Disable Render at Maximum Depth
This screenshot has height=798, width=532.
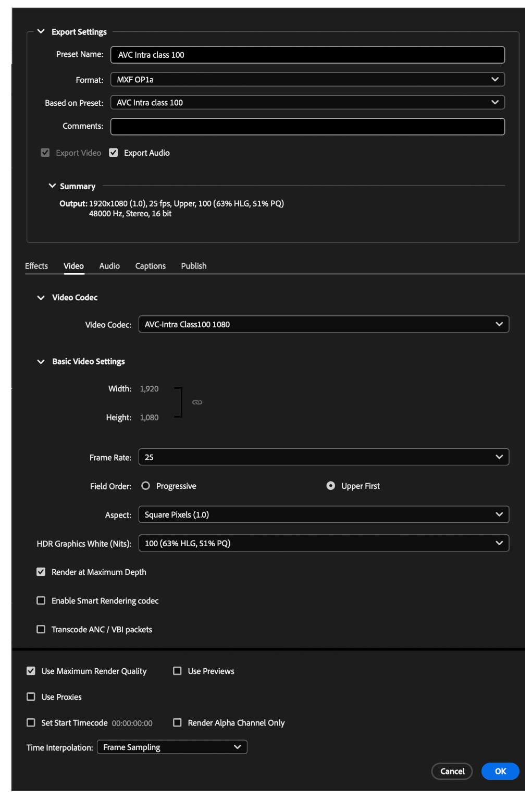click(x=41, y=572)
